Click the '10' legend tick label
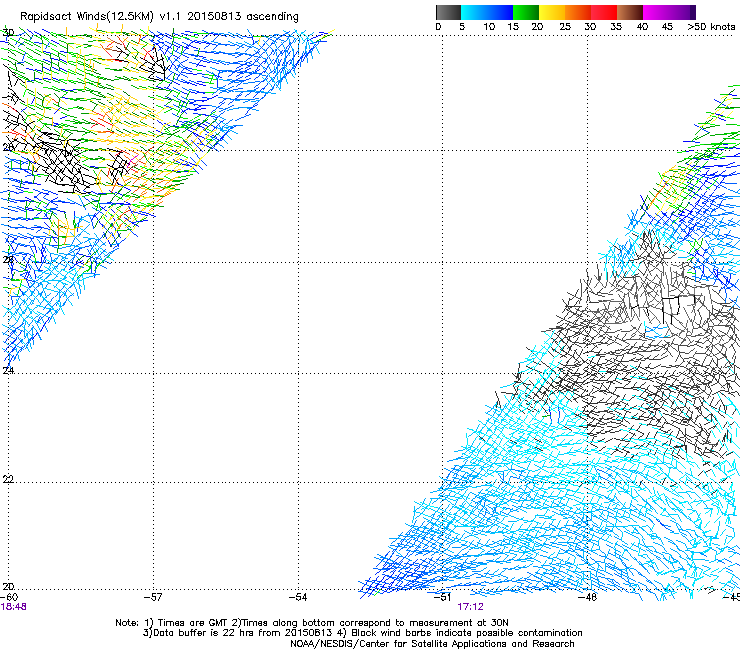740x650 pixels. [489, 27]
